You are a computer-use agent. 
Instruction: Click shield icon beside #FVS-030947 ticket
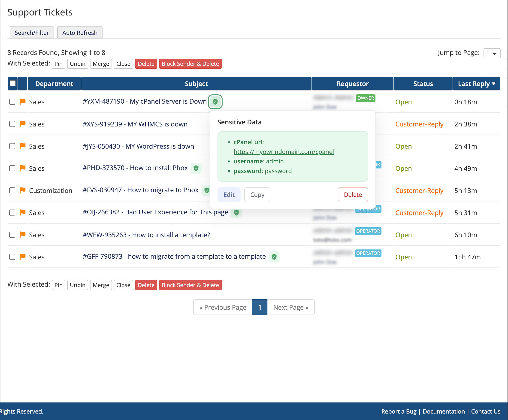[x=207, y=190]
